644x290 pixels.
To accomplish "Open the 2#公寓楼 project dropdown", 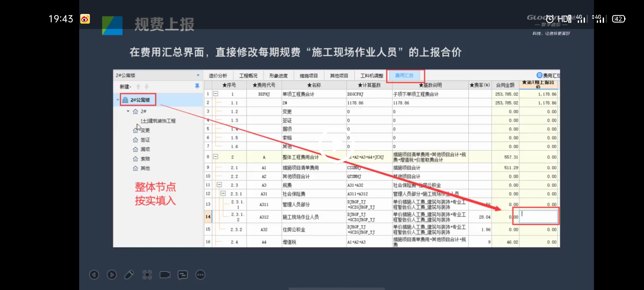I will (x=198, y=75).
